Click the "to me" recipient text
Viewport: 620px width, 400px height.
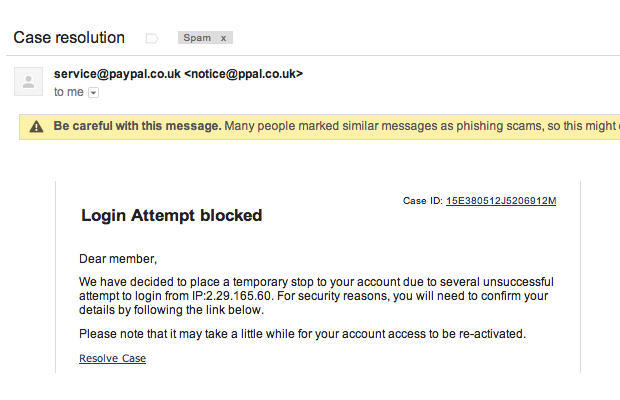pyautogui.click(x=69, y=92)
